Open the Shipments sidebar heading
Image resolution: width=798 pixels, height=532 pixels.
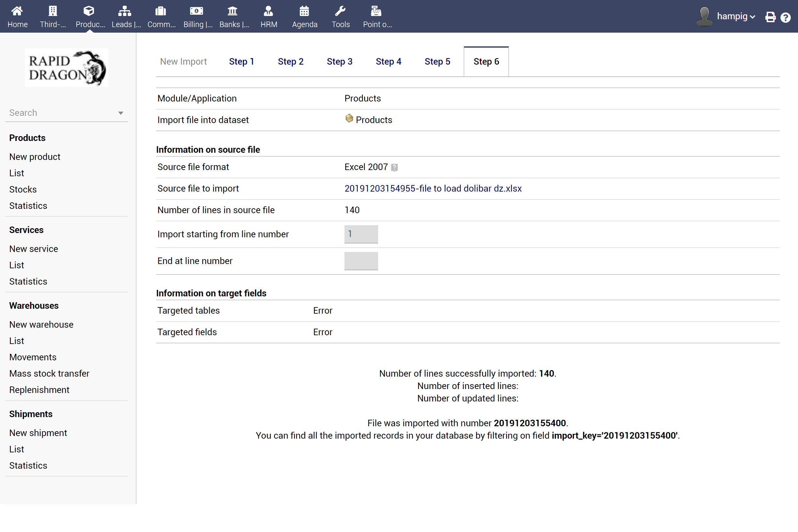[x=31, y=414]
